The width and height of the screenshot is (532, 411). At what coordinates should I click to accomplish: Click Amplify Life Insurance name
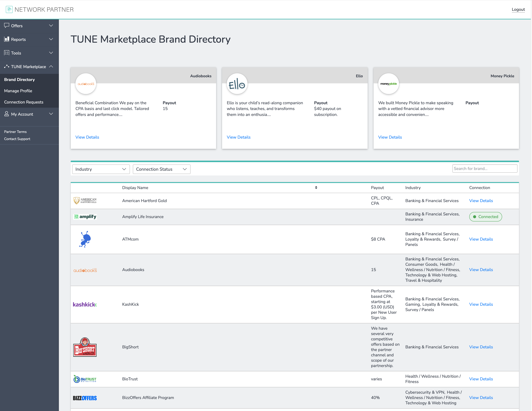click(143, 217)
